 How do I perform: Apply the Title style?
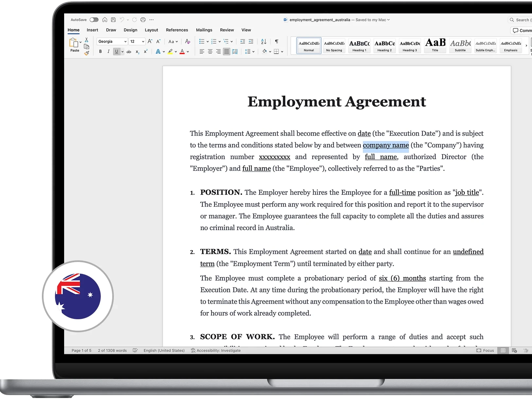(x=435, y=45)
